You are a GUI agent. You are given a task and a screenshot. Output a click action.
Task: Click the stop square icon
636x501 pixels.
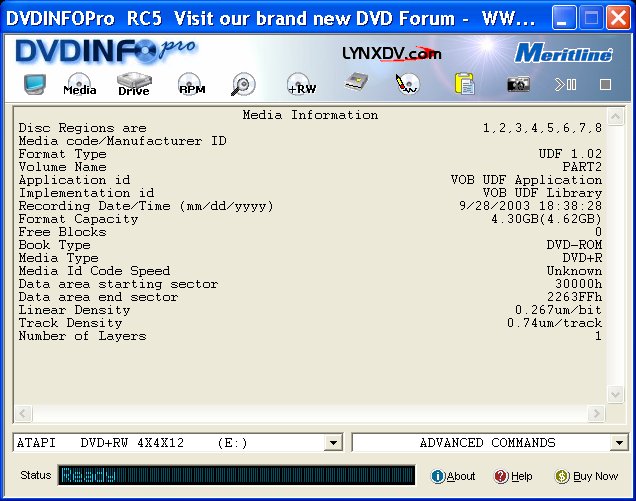click(605, 85)
